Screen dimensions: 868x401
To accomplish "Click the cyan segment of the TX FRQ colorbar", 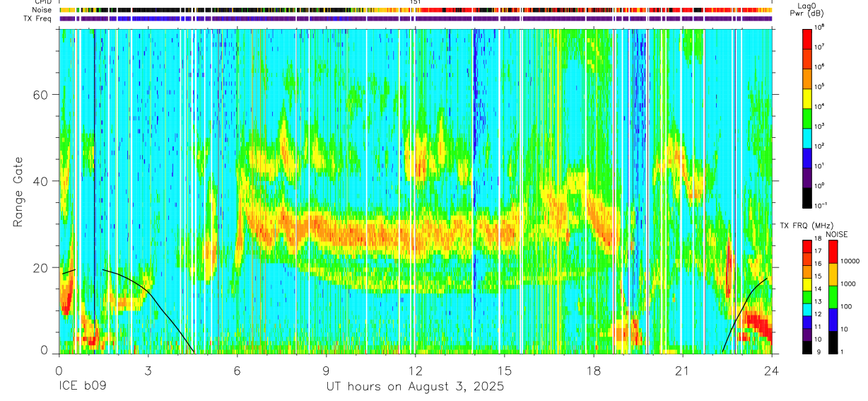I will coord(807,310).
